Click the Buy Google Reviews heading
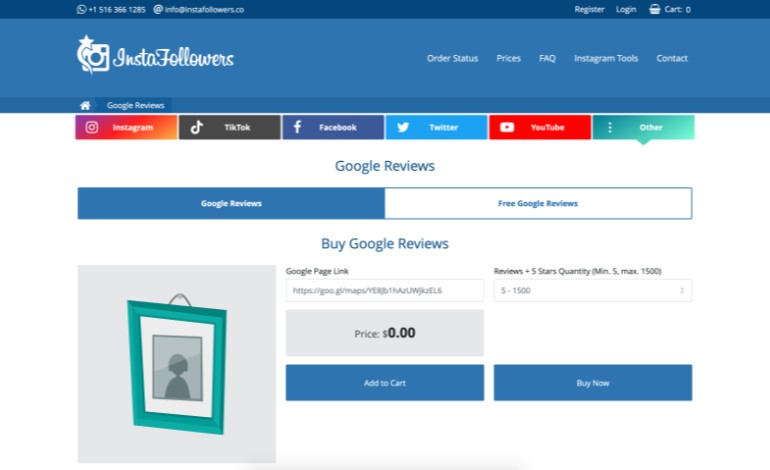Image resolution: width=770 pixels, height=470 pixels. click(x=385, y=244)
